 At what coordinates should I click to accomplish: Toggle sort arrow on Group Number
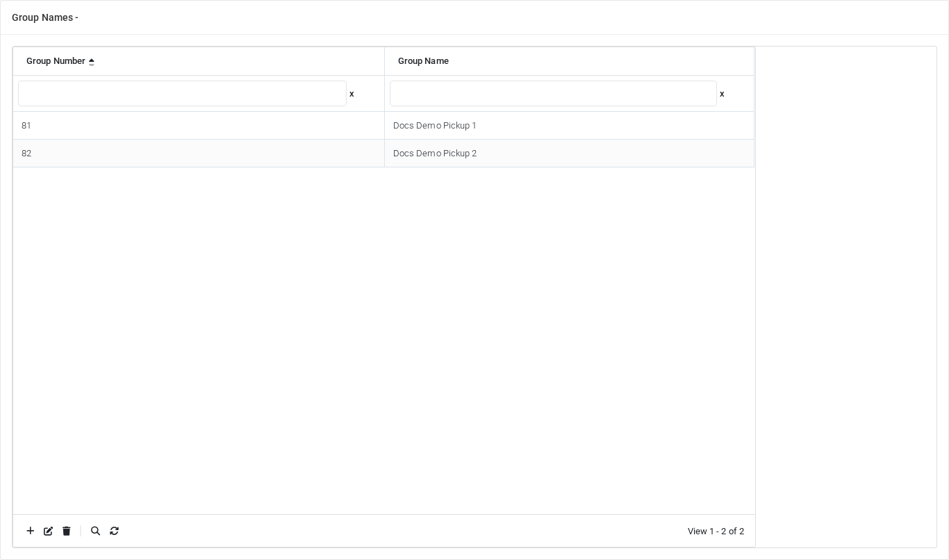[92, 62]
